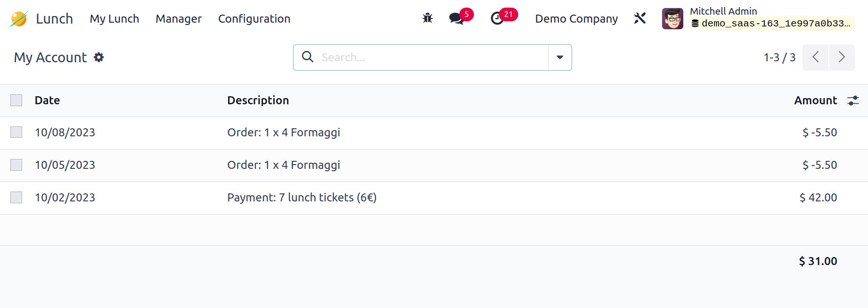Viewport: 868px width, 308px height.
Task: Open the Configuration menu
Action: tap(254, 19)
